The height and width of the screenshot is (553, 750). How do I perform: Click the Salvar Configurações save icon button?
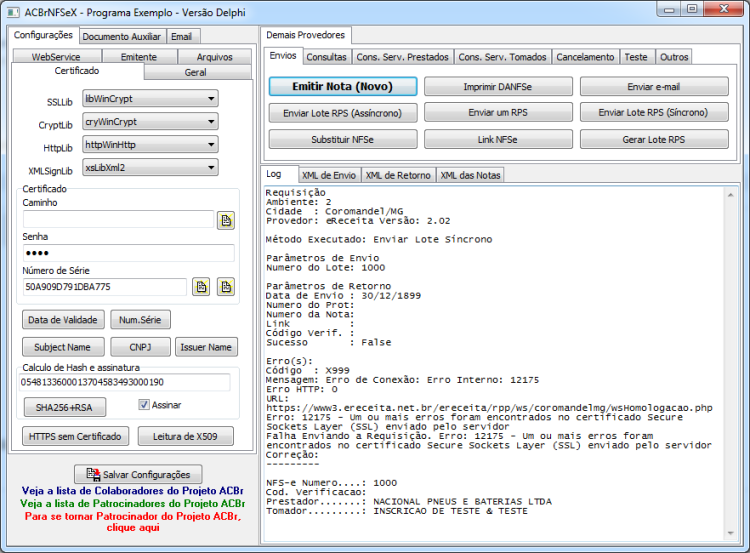(x=138, y=474)
